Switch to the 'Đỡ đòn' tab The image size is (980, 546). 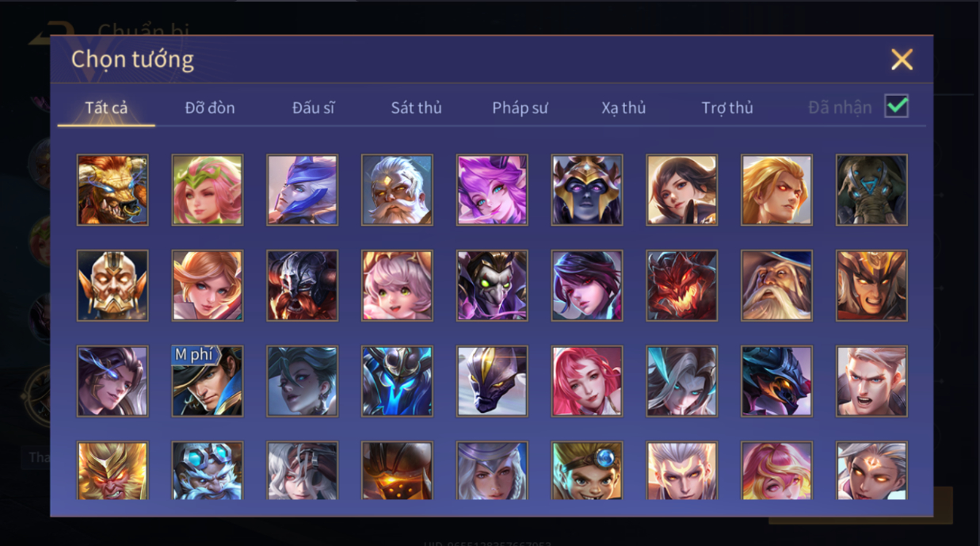pos(210,108)
